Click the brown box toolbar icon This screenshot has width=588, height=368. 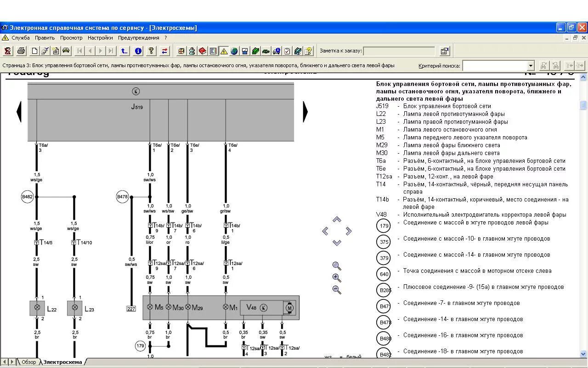click(181, 51)
